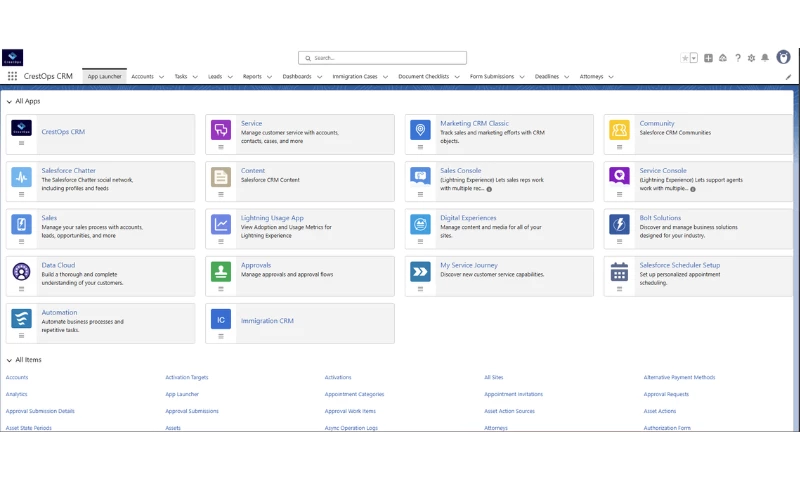Screen dimensions: 800x480
Task: Switch to the Leads tab
Action: (215, 76)
